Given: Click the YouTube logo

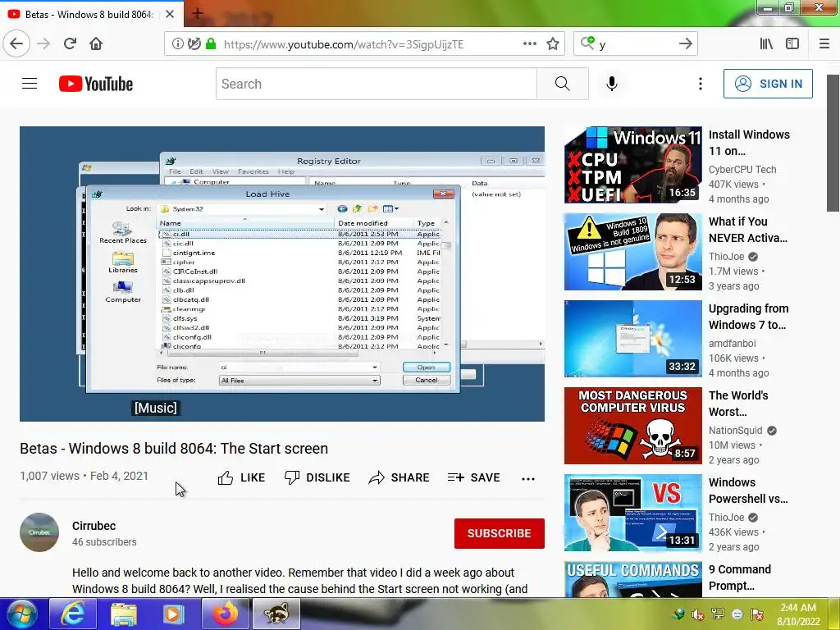Looking at the screenshot, I should click(96, 84).
